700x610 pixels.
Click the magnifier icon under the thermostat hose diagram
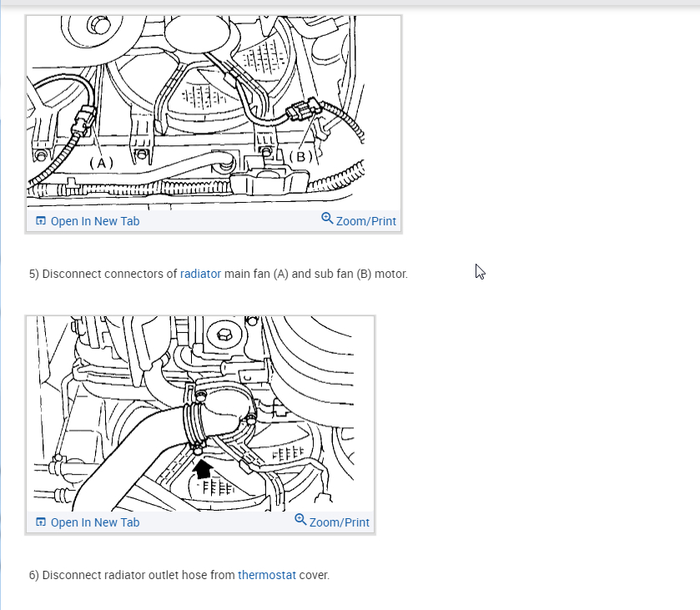300,519
